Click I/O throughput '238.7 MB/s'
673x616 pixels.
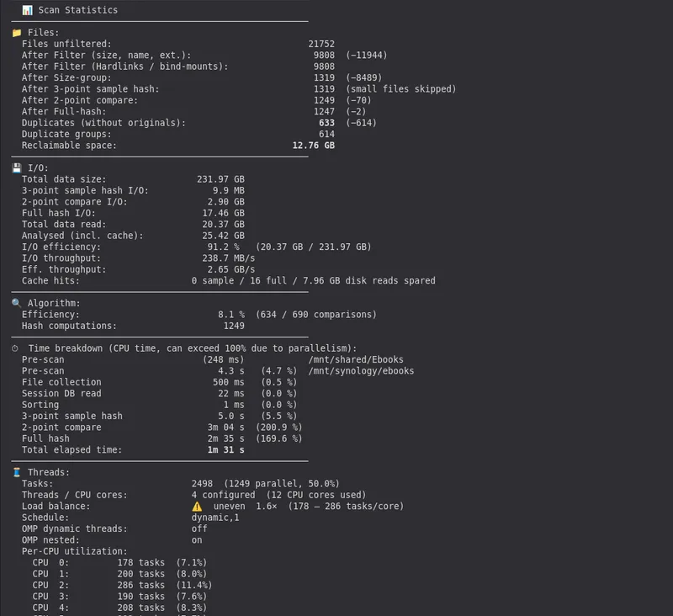tap(228, 258)
